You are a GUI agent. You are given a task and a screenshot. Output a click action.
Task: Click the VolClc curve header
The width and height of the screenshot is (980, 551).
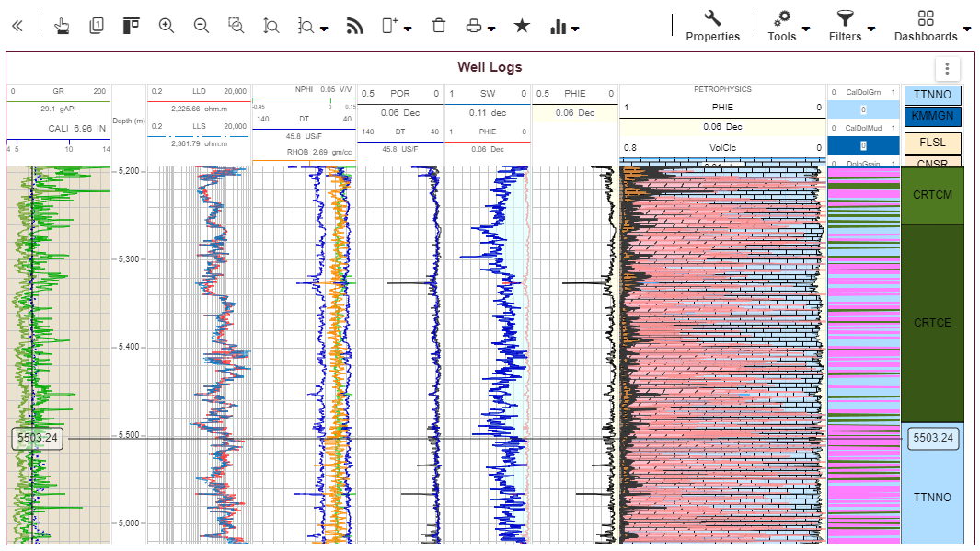722,148
